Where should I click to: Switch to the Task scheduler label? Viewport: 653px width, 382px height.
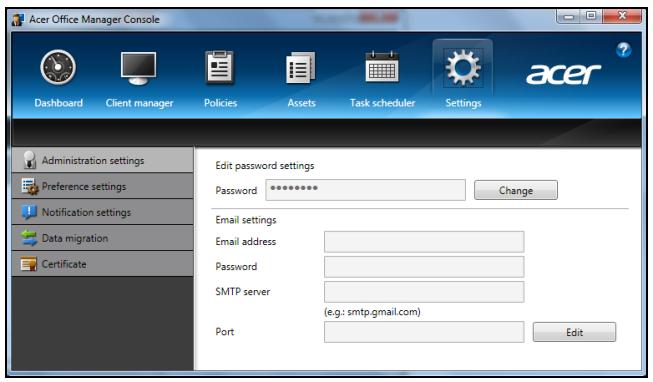pos(382,103)
